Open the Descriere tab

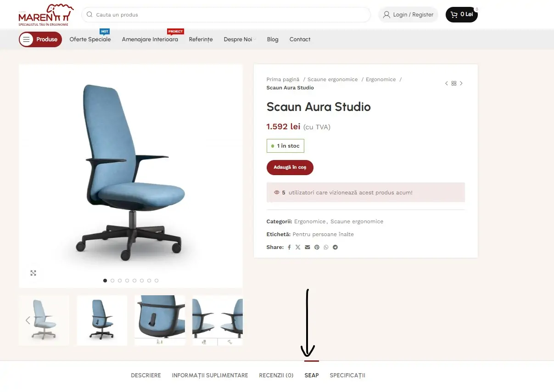146,375
